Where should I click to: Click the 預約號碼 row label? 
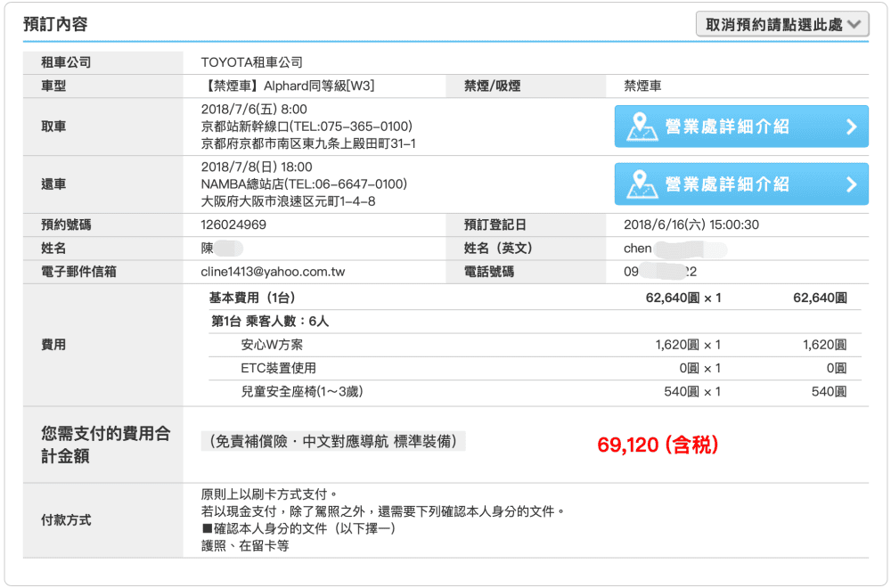point(66,225)
